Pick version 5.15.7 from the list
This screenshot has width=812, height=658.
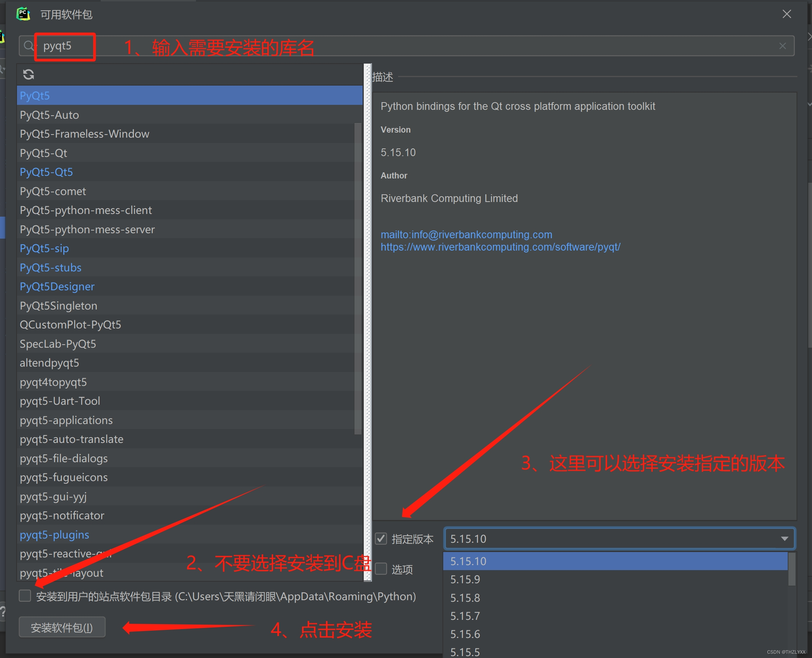pos(615,616)
